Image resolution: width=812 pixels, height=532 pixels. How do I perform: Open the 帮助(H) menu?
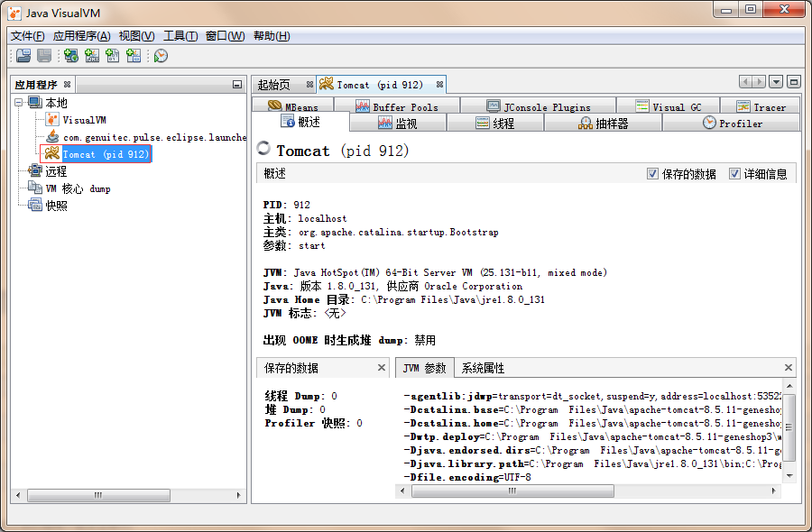pos(272,36)
